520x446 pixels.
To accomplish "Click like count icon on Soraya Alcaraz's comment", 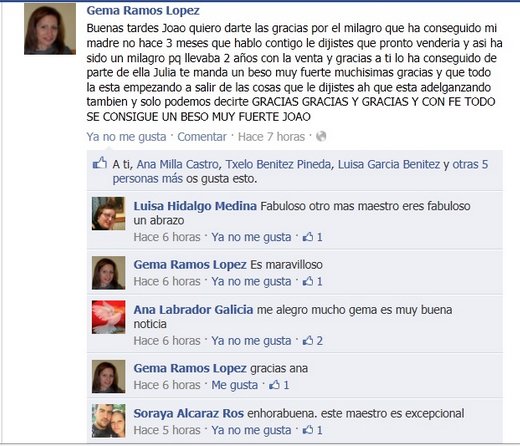I will (312, 430).
